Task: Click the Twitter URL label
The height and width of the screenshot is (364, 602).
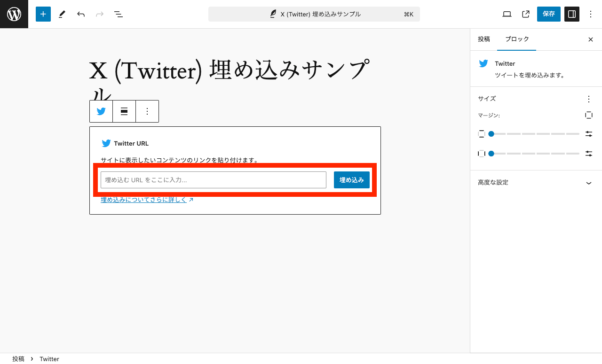Action: [x=131, y=143]
